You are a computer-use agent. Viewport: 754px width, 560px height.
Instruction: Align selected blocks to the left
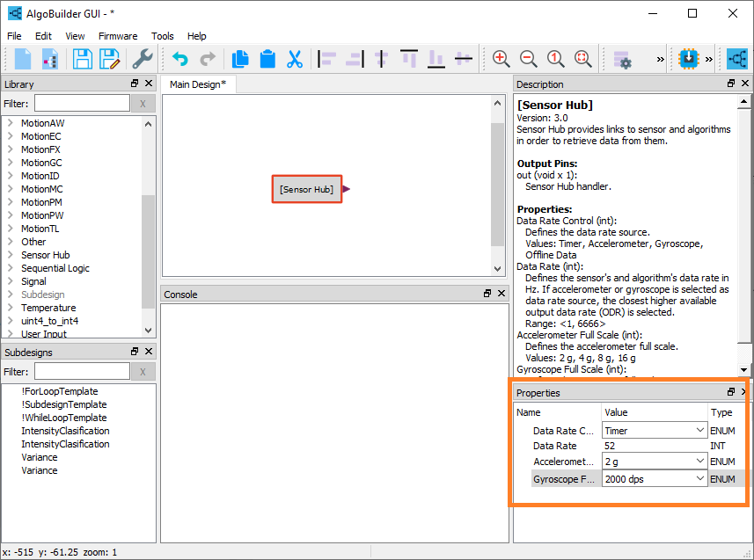(x=326, y=59)
